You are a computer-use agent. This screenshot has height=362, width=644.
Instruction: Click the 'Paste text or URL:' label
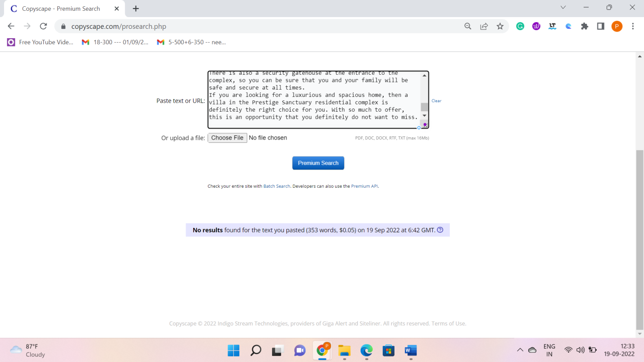(x=181, y=101)
